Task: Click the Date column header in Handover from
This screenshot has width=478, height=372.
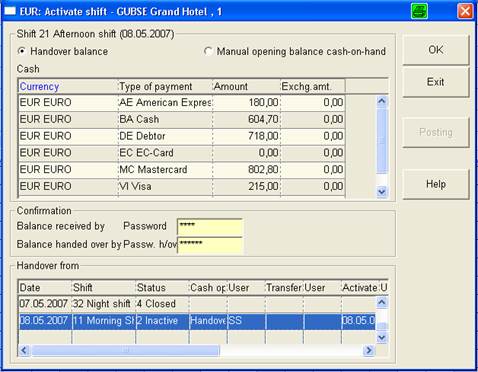Action: point(45,287)
